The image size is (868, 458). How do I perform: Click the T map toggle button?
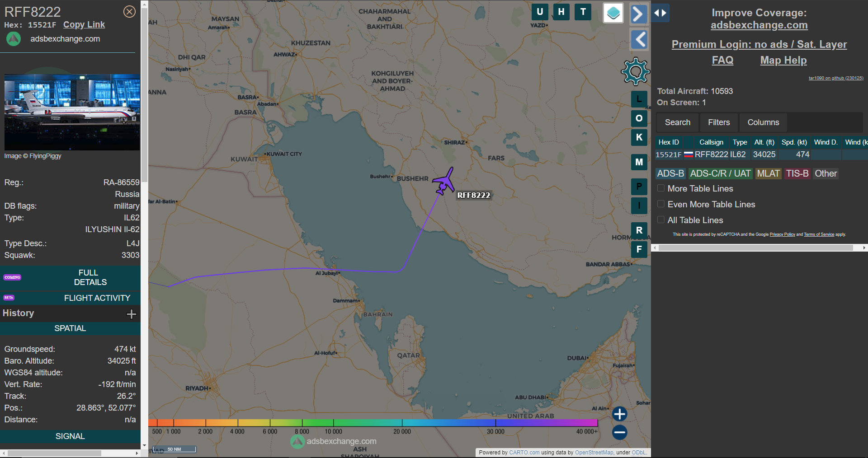[x=583, y=12]
